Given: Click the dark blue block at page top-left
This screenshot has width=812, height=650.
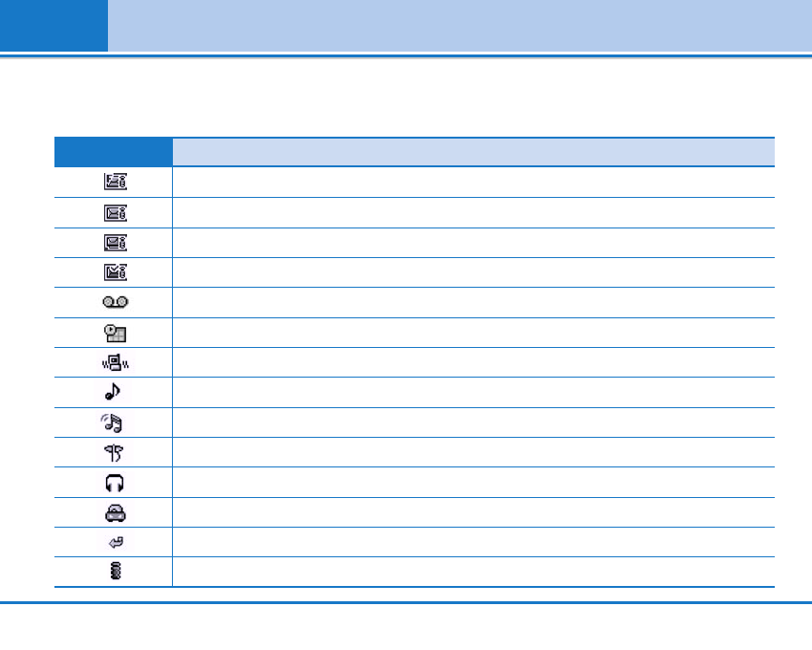Looking at the screenshot, I should 53,26.
